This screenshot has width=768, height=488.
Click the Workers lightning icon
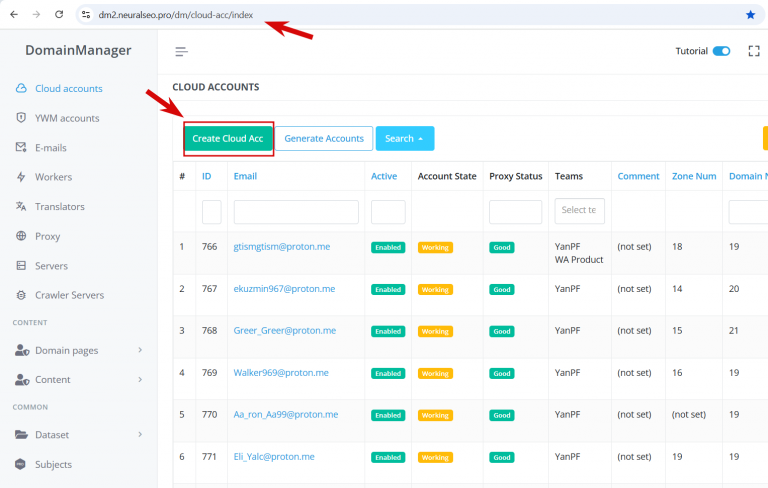21,177
